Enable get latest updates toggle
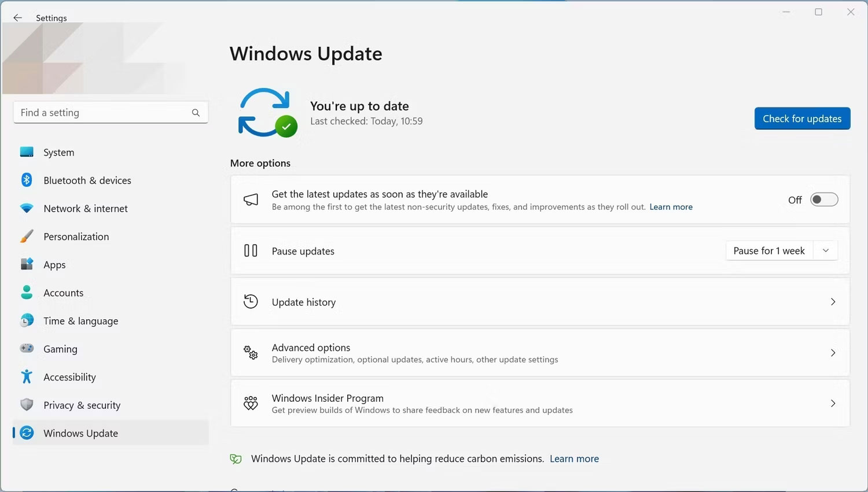This screenshot has width=868, height=492. [823, 200]
